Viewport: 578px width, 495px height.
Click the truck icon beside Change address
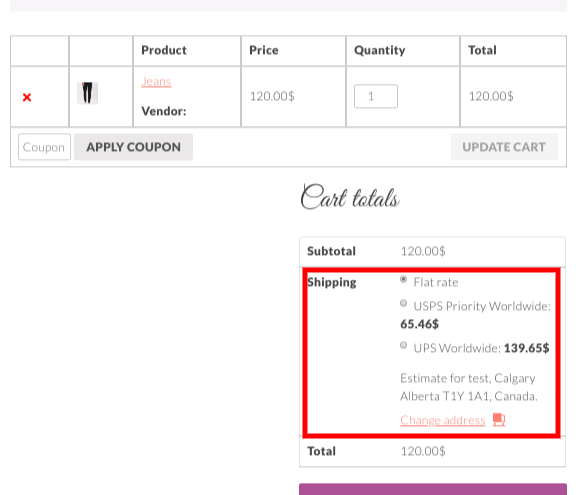(x=499, y=419)
